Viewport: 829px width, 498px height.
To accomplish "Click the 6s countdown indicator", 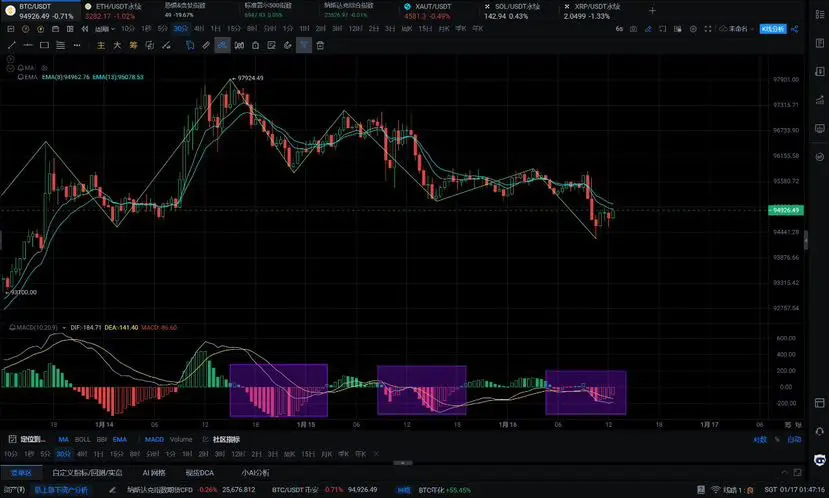I will pyautogui.click(x=619, y=29).
